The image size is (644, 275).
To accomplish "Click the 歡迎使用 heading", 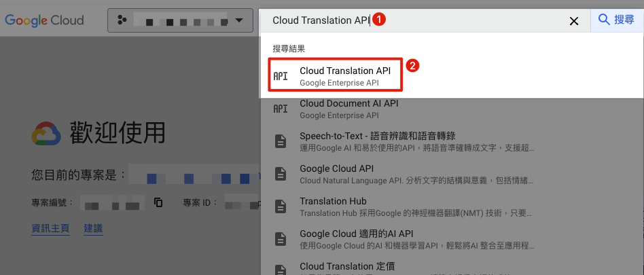I will pyautogui.click(x=118, y=133).
